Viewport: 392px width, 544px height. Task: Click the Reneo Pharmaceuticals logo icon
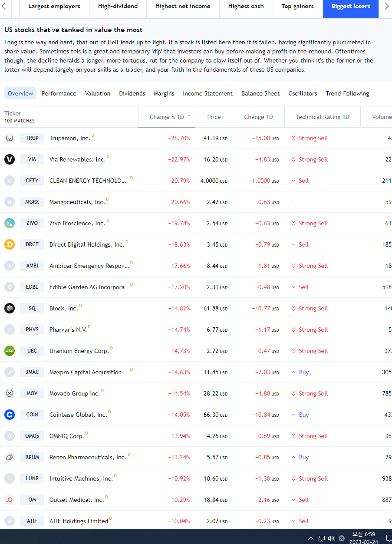(x=10, y=457)
